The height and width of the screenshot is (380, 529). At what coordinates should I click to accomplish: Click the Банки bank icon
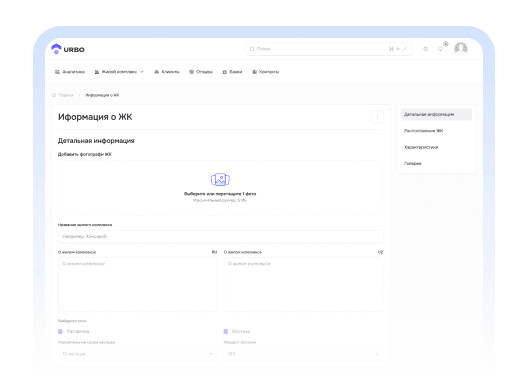225,72
